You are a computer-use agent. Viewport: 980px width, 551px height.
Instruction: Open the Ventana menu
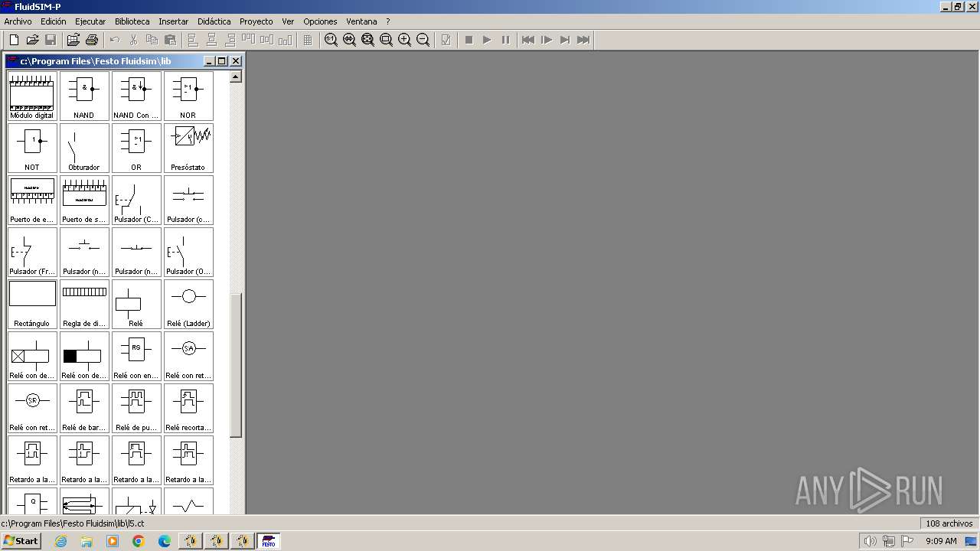[361, 21]
